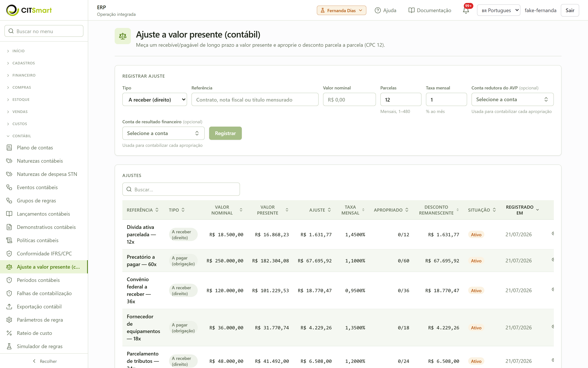Screen dimensions: 588x368
Task: Open Parâmetros de regra settings
Action: [x=44, y=320]
